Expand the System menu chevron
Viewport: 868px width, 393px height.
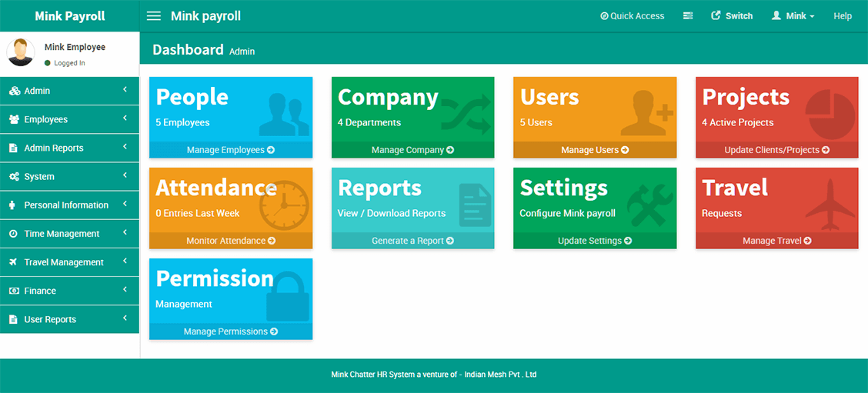pos(125,175)
